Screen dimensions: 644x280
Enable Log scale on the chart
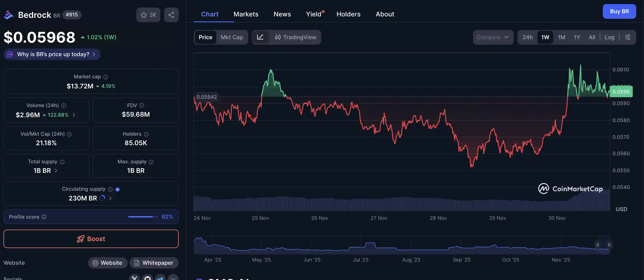[609, 37]
